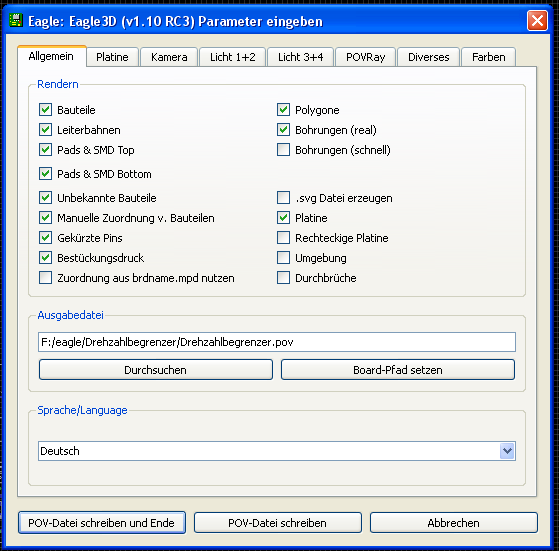Select the POVRay tab

[x=365, y=57]
